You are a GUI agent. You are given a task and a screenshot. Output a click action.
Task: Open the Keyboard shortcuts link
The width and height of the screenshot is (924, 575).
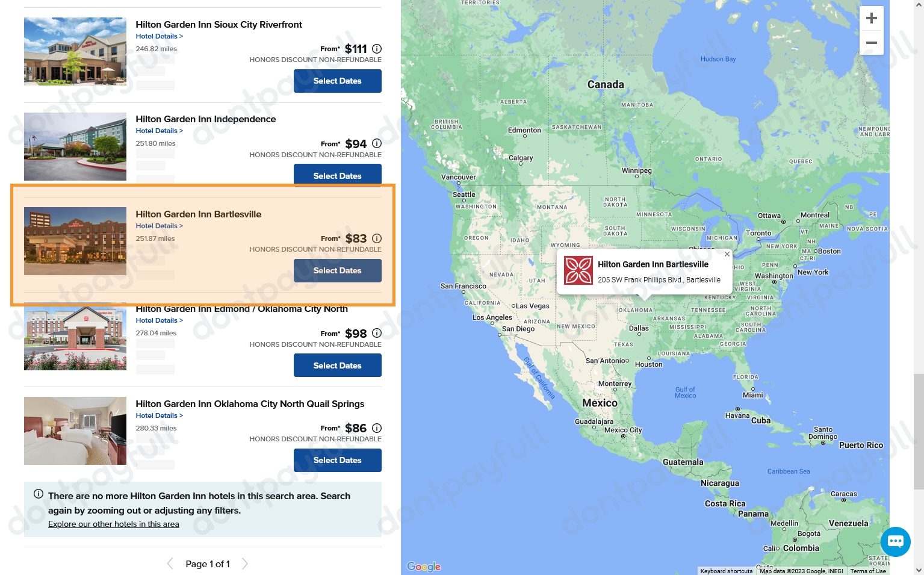[x=726, y=571]
